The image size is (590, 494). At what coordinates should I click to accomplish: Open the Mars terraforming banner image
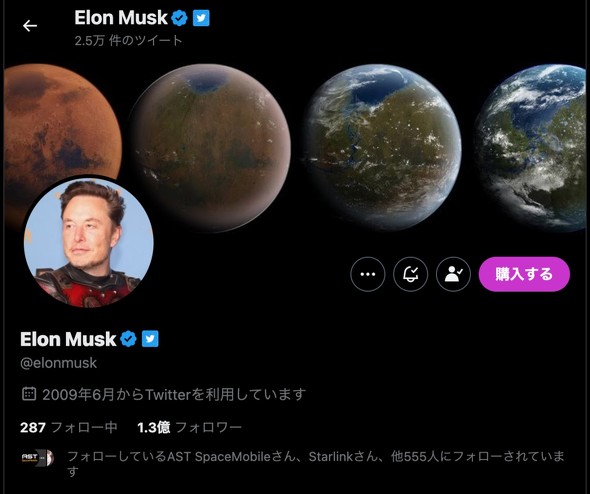(295, 148)
